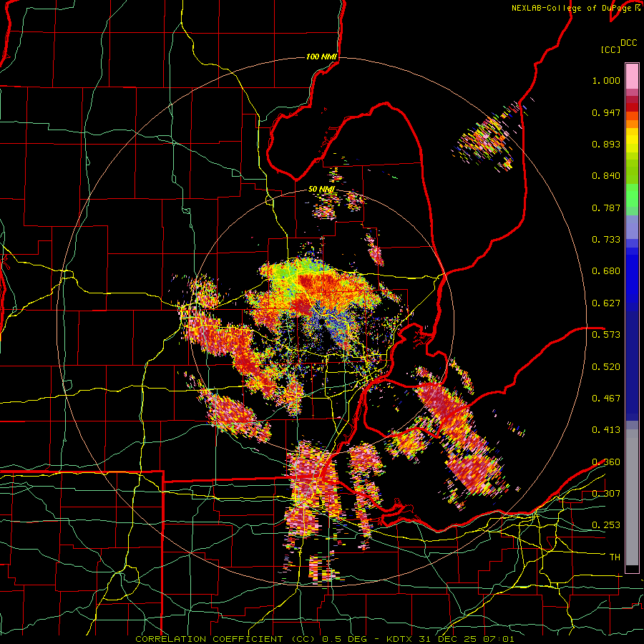Click the bright green segment of color bar
The height and width of the screenshot is (644, 644).
tap(632, 195)
